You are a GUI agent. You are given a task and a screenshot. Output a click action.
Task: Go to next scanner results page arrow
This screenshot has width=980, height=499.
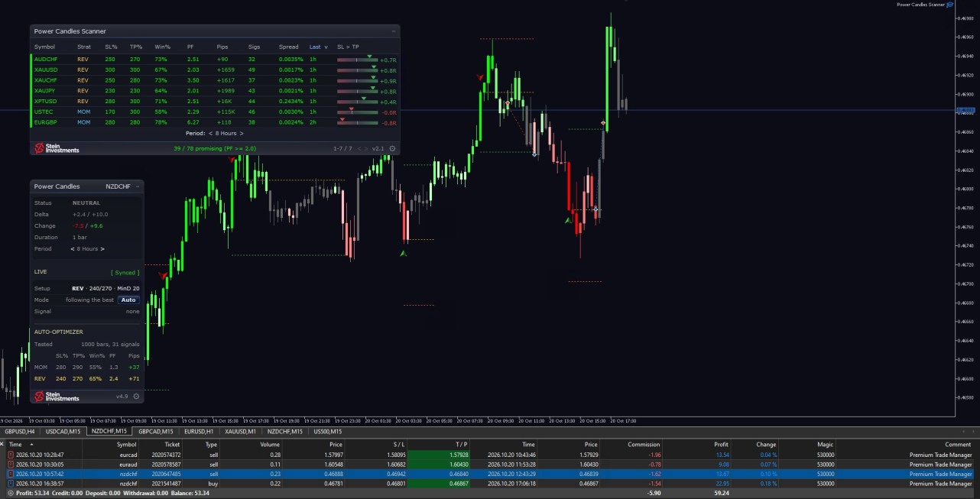(367, 148)
